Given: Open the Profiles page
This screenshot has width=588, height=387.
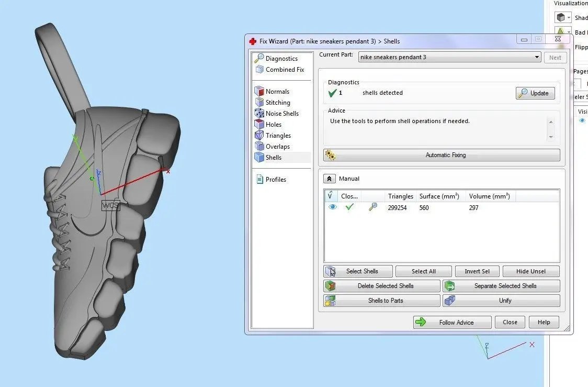Looking at the screenshot, I should [x=272, y=180].
